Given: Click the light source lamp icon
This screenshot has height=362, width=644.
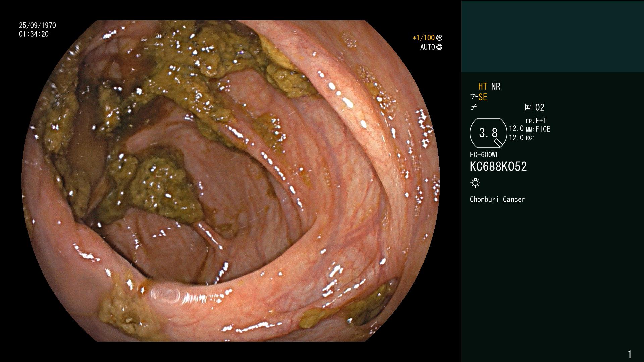Looking at the screenshot, I should coord(475,183).
